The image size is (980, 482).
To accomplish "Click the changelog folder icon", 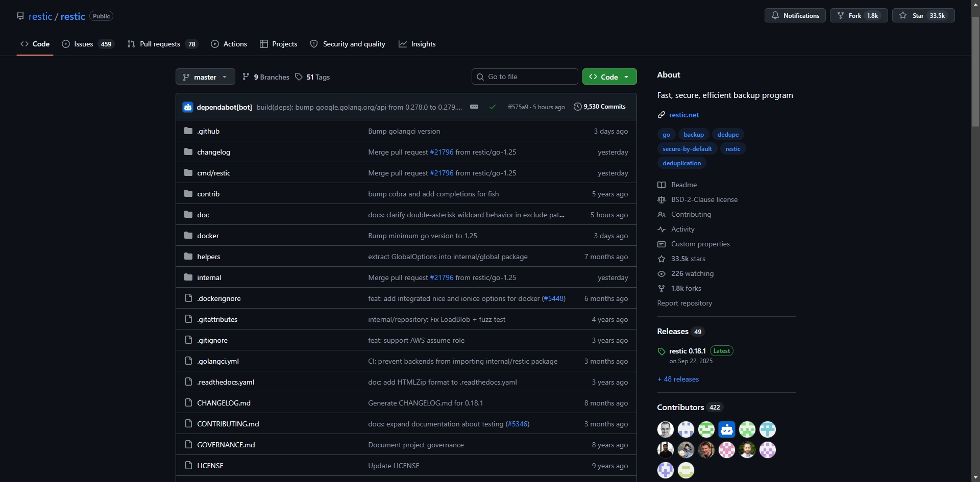I will point(188,152).
